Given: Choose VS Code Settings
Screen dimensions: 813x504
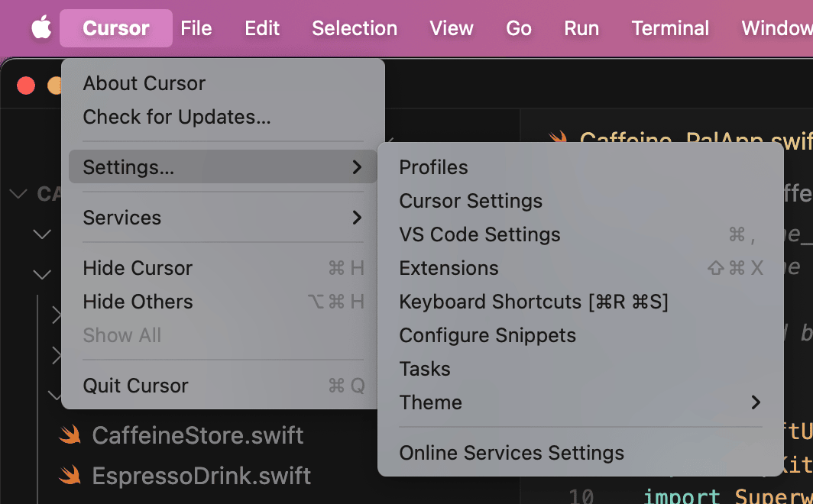Looking at the screenshot, I should (x=480, y=234).
